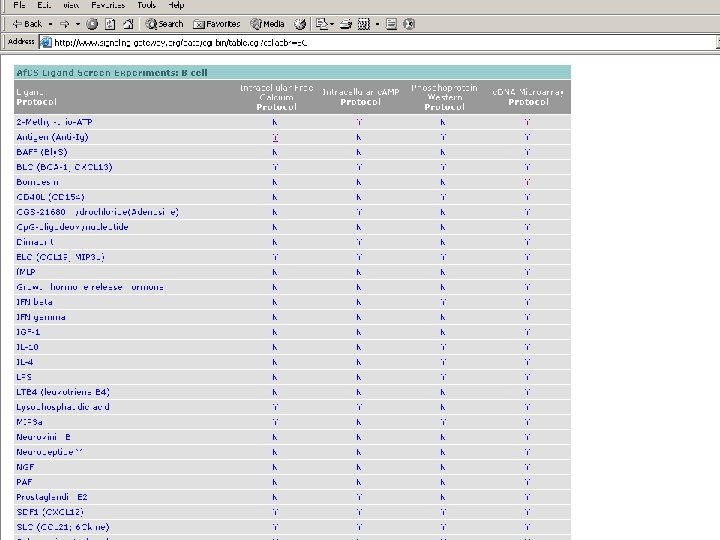720x540 pixels.
Task: Open the fMLP ligand link
Action: [x=26, y=272]
